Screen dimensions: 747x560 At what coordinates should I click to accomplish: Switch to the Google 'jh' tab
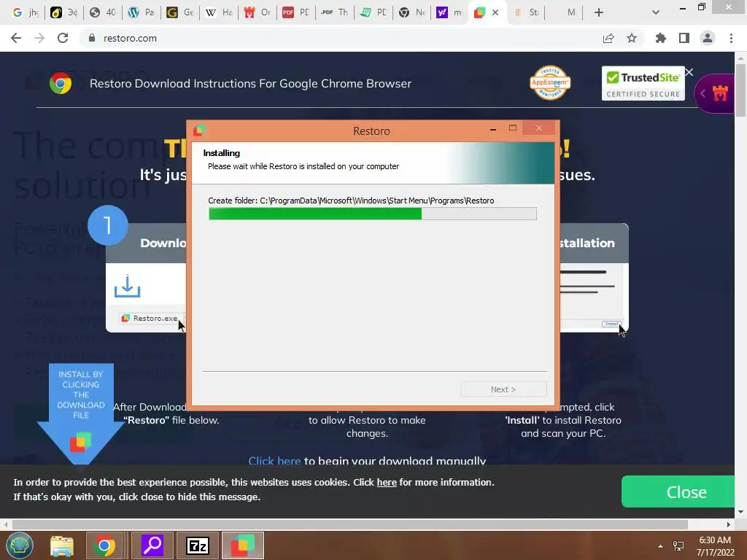pos(26,12)
